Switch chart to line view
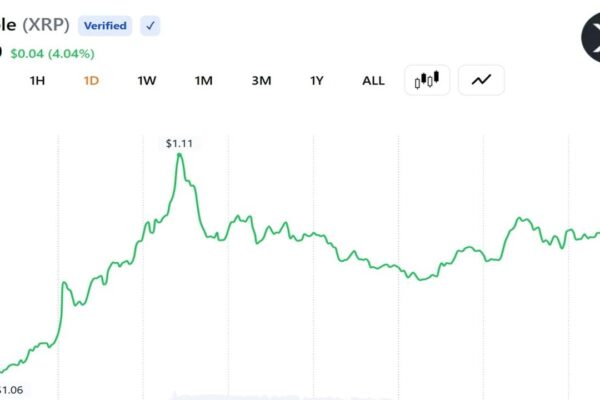 [481, 80]
